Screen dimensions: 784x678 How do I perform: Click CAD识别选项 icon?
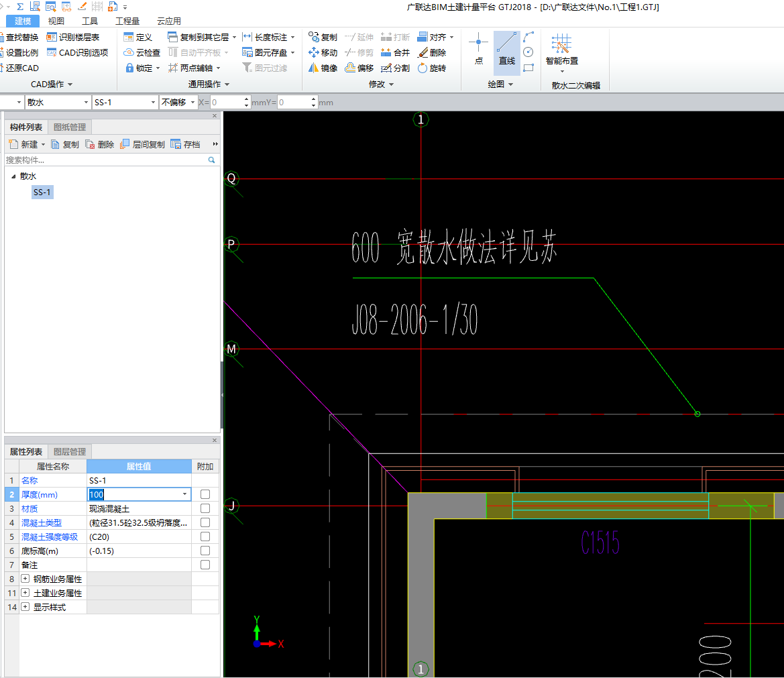[x=51, y=52]
